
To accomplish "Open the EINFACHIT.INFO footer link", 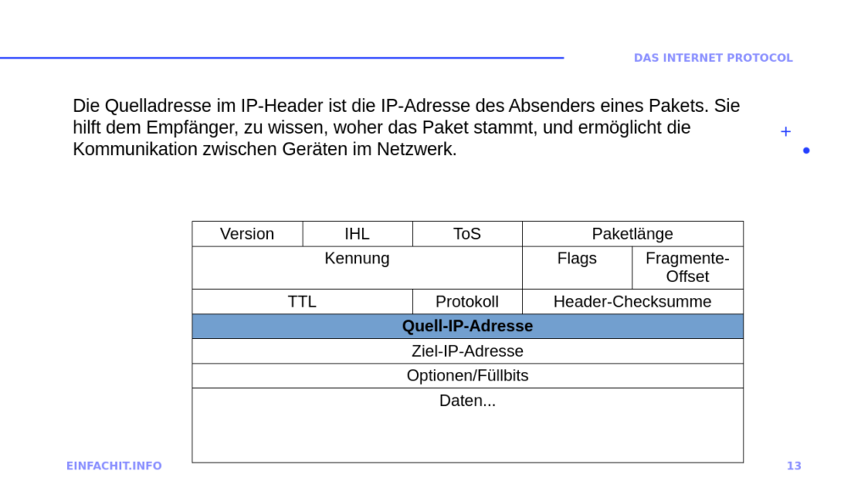I will 114,466.
